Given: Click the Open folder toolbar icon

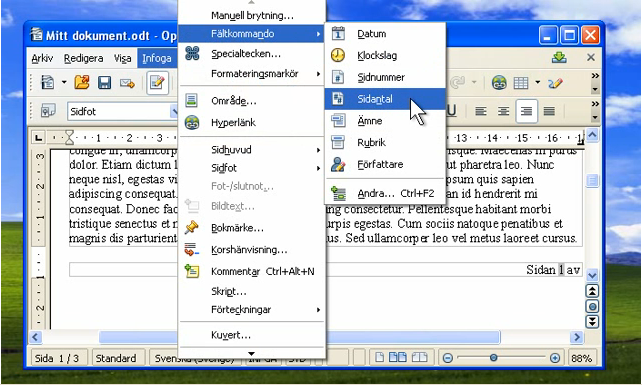Looking at the screenshot, I should (x=82, y=82).
